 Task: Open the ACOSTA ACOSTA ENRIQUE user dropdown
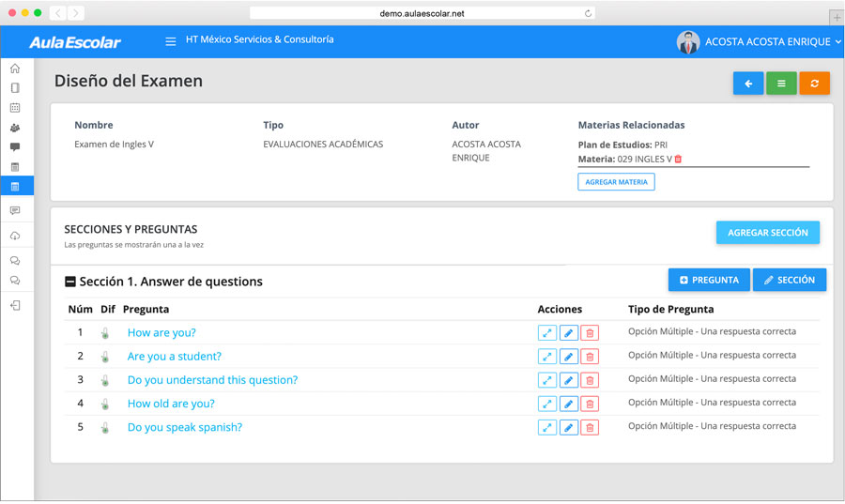(773, 42)
